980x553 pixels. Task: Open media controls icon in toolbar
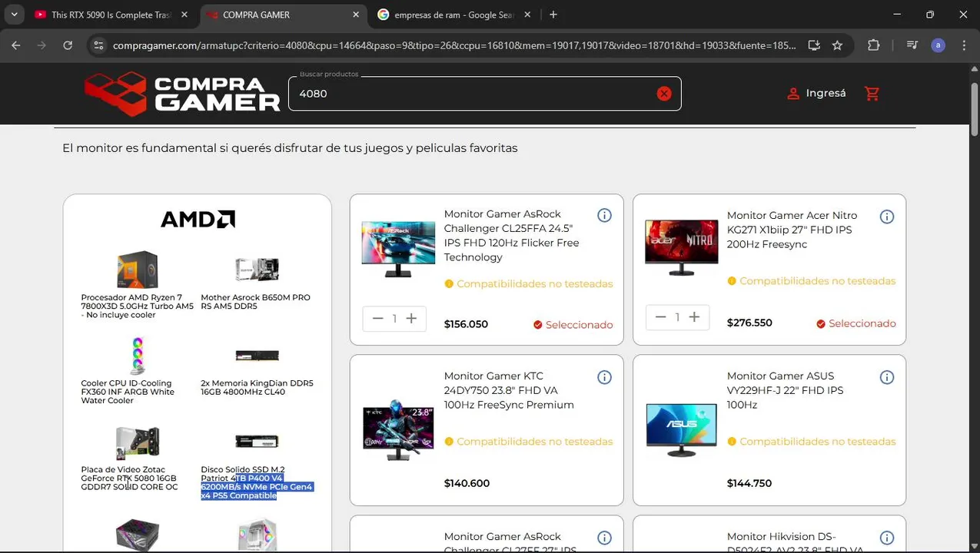(912, 45)
